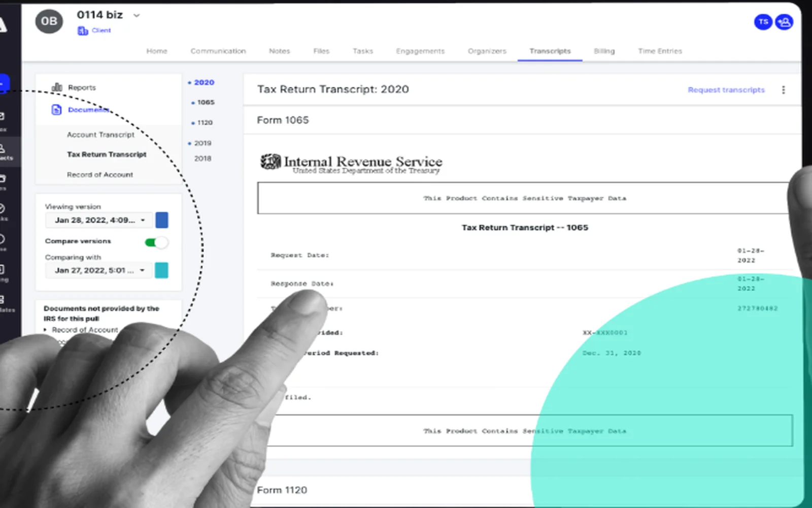Switch to the Tasks tab
Screen dimensions: 812x508
(363, 51)
